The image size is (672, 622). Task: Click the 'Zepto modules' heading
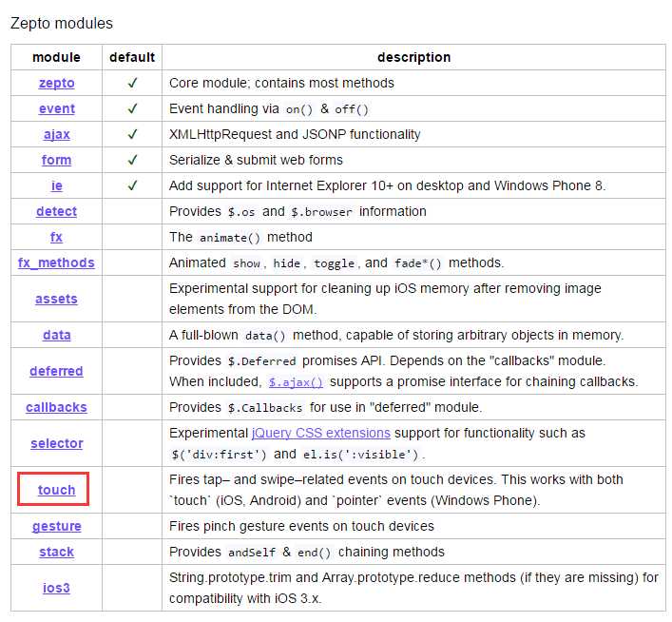(x=61, y=23)
